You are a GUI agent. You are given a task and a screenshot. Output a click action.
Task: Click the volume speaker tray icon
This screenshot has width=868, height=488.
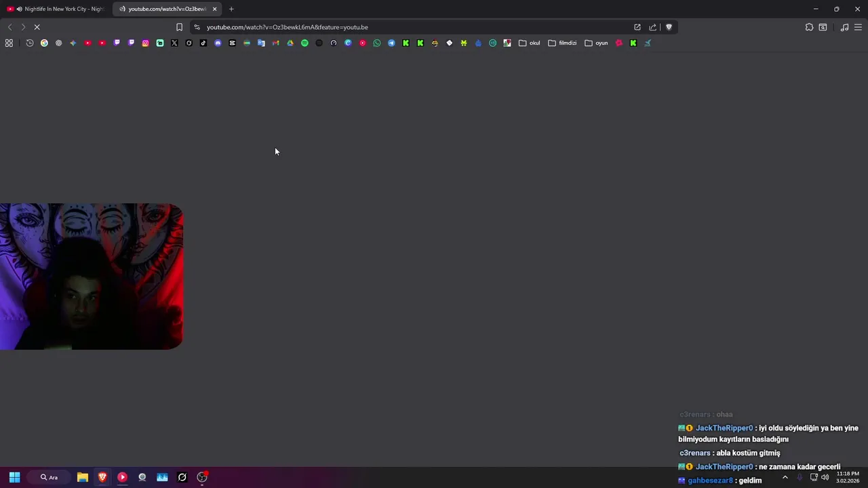[825, 477]
